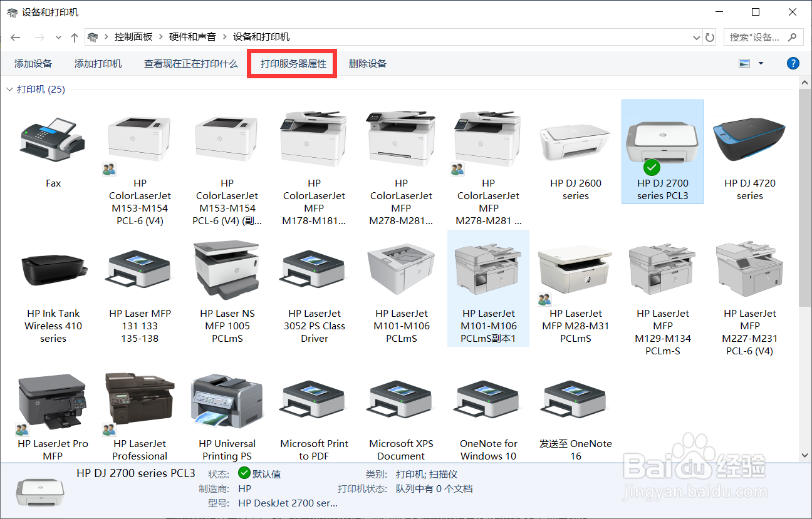Click the 添加打印机 toolbar button
Viewport: 812px width, 519px height.
(98, 63)
